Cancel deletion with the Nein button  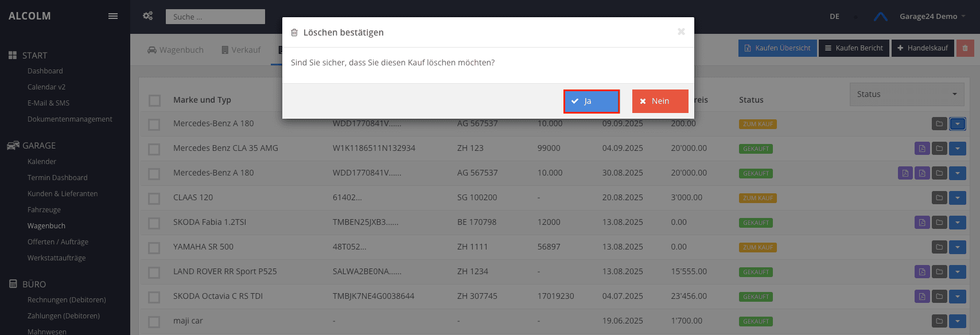[660, 102]
